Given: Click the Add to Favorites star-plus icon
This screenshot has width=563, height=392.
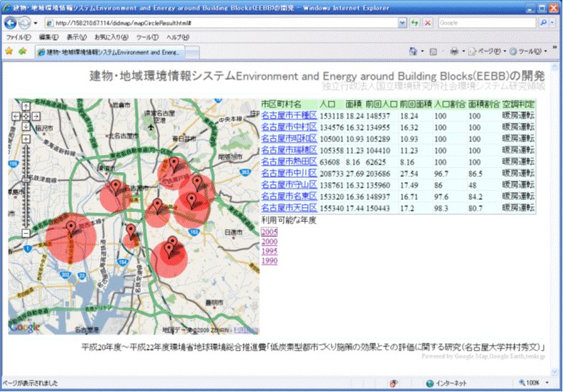Looking at the screenshot, I should pyautogui.click(x=23, y=51).
